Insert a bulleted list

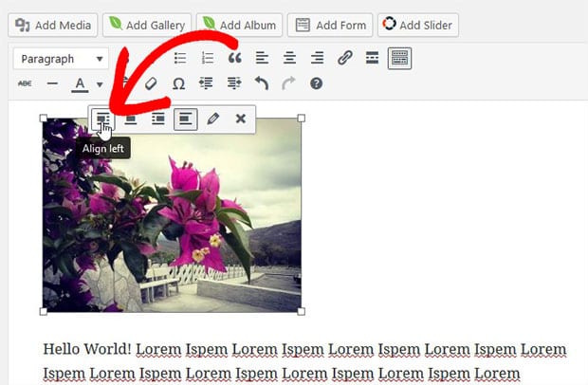(x=180, y=58)
